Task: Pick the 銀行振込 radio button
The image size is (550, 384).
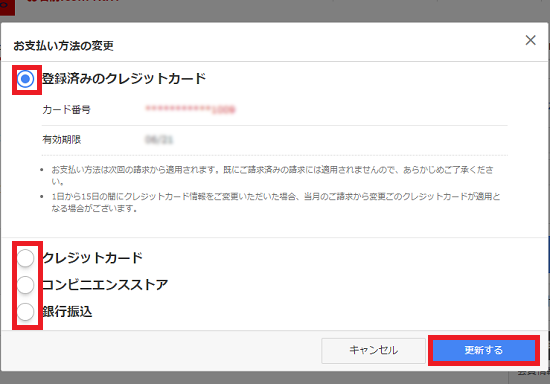Action: click(26, 311)
